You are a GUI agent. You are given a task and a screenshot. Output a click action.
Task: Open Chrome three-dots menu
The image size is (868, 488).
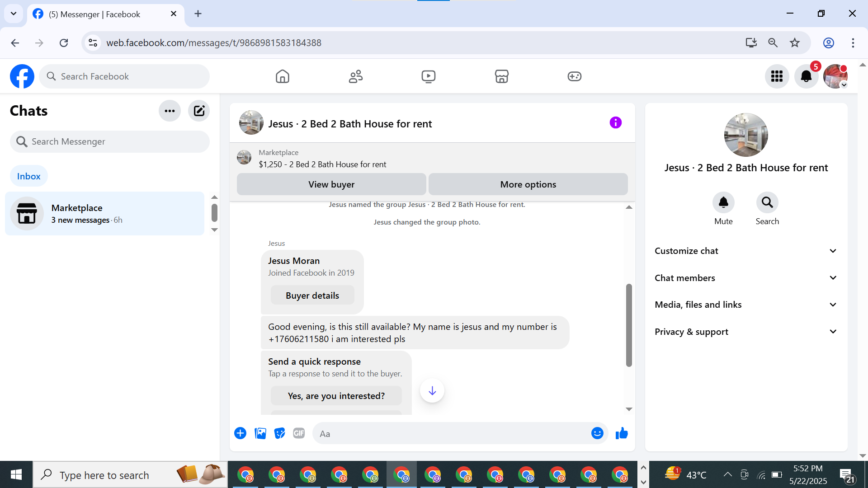(853, 43)
